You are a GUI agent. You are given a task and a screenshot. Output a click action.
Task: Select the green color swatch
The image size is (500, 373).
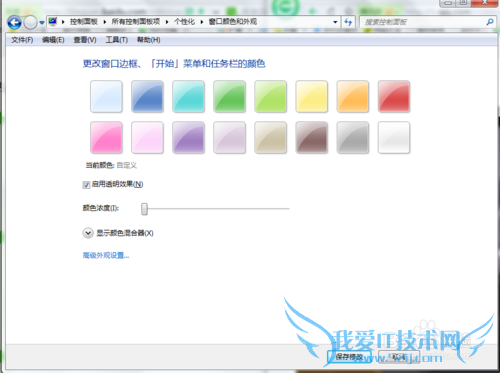[230, 96]
